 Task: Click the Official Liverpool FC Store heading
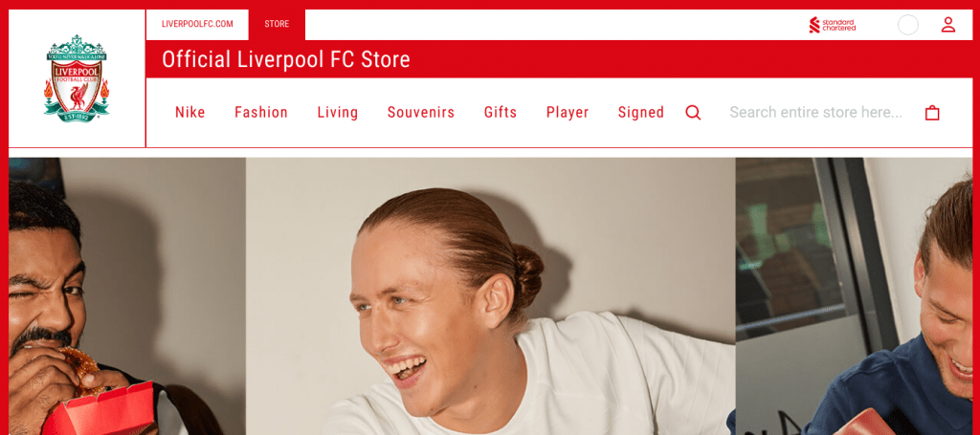pyautogui.click(x=286, y=60)
